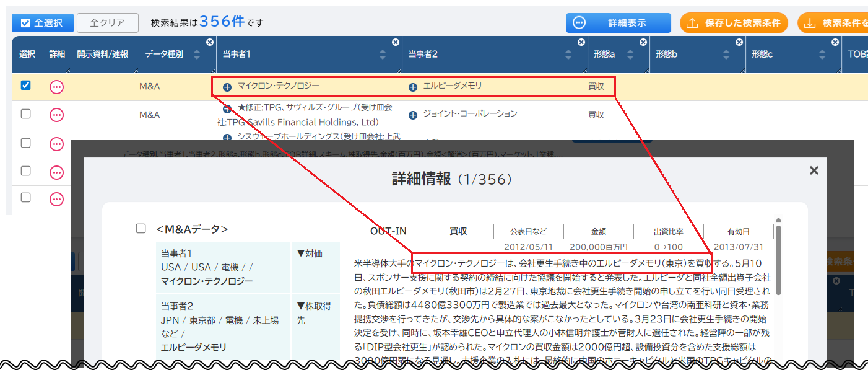Click the dialog's vertical scrollbar

(x=779, y=260)
